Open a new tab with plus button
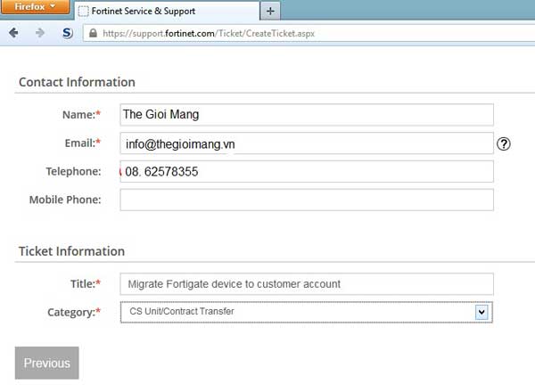 [x=270, y=11]
